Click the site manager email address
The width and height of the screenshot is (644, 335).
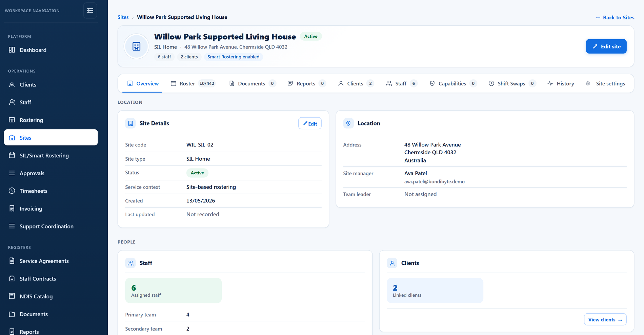click(434, 181)
